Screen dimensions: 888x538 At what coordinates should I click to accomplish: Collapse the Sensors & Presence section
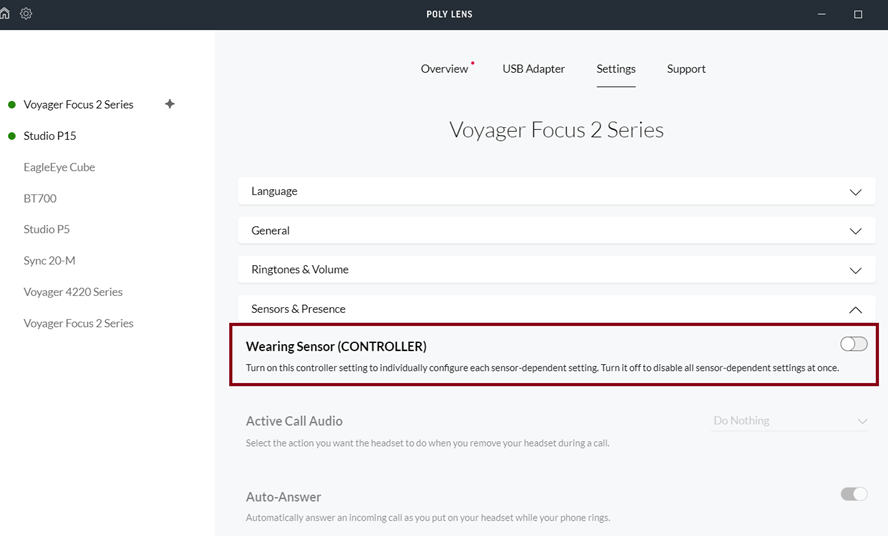pos(855,310)
